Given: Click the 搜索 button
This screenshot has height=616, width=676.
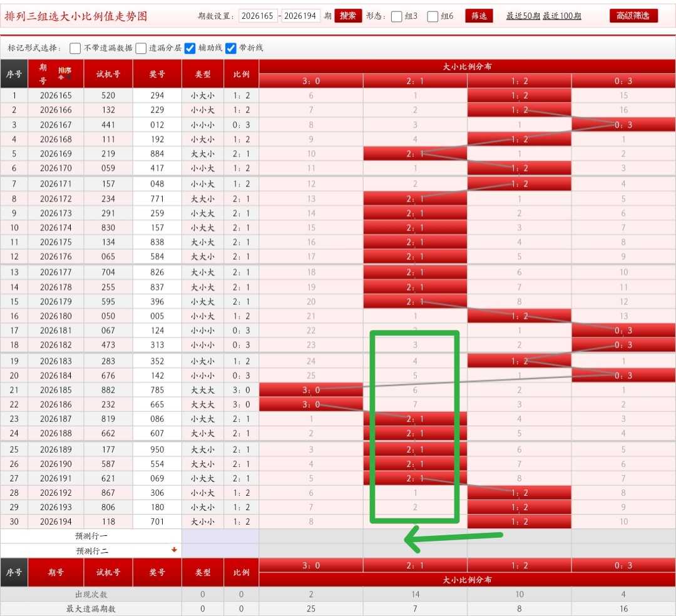Looking at the screenshot, I should point(348,16).
